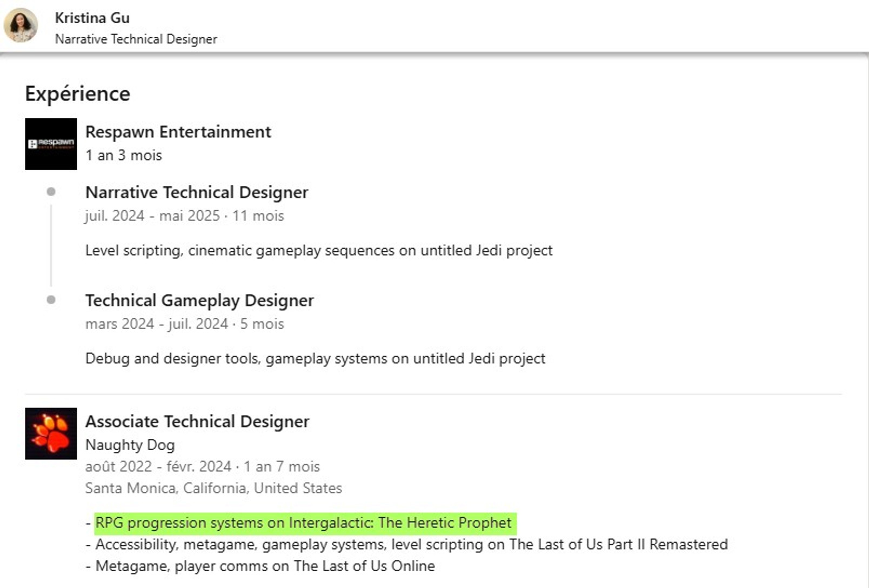The height and width of the screenshot is (588, 869).
Task: Click the 'juil. 2024 - mai 2025' date range
Action: pyautogui.click(x=152, y=216)
